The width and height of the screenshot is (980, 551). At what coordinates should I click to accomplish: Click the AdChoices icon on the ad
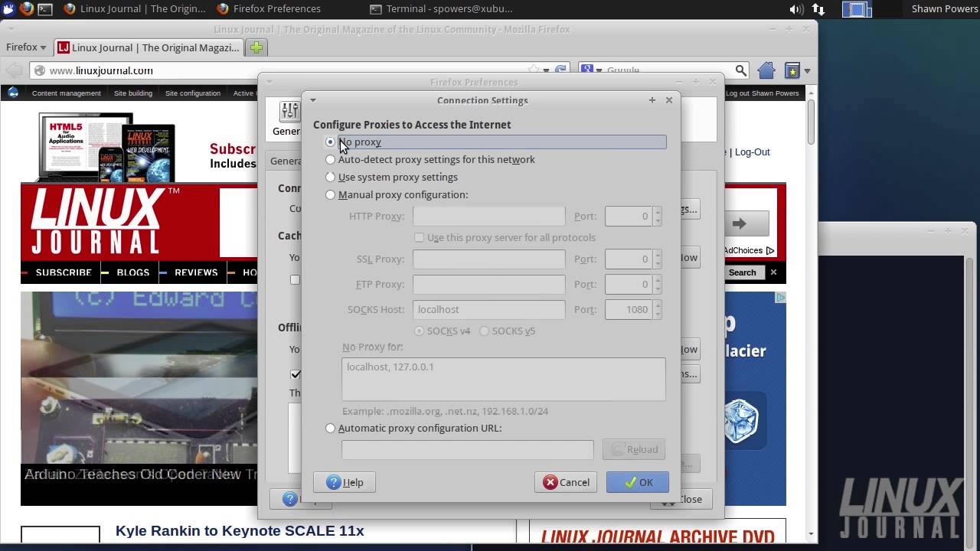pyautogui.click(x=770, y=250)
